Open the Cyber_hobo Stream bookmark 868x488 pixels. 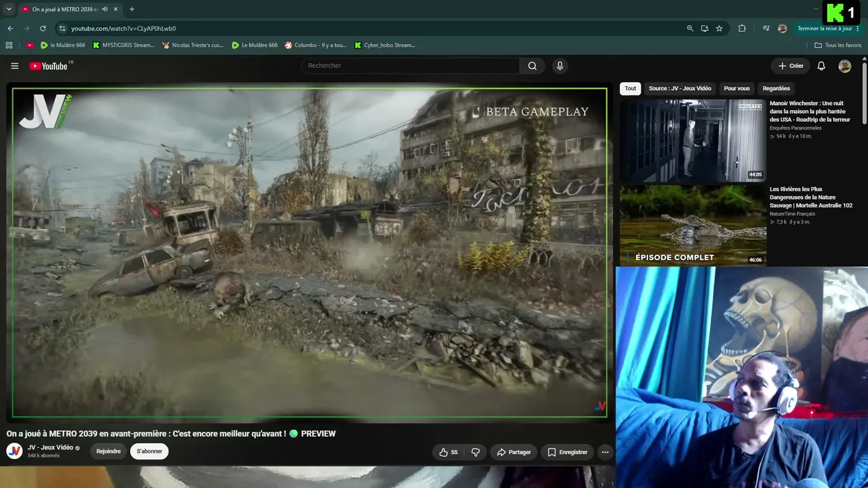coord(384,45)
